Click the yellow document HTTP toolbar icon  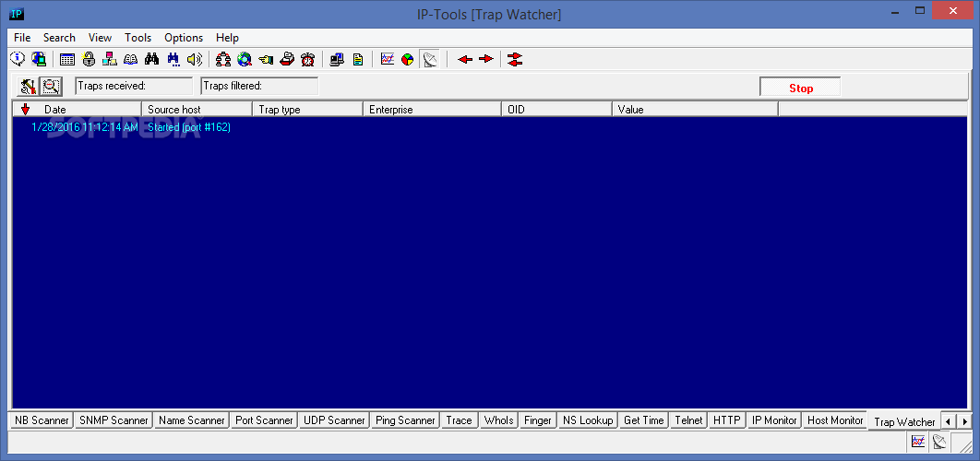point(358,59)
